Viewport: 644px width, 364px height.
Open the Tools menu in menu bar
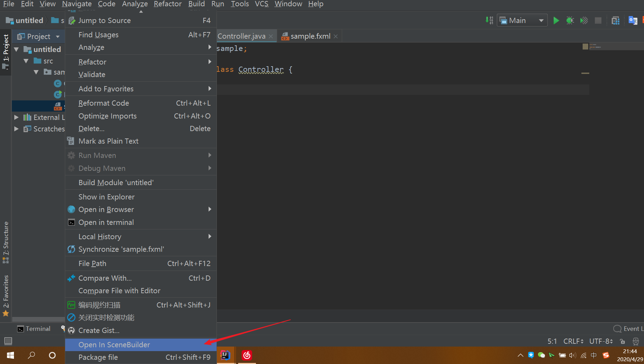coord(240,4)
